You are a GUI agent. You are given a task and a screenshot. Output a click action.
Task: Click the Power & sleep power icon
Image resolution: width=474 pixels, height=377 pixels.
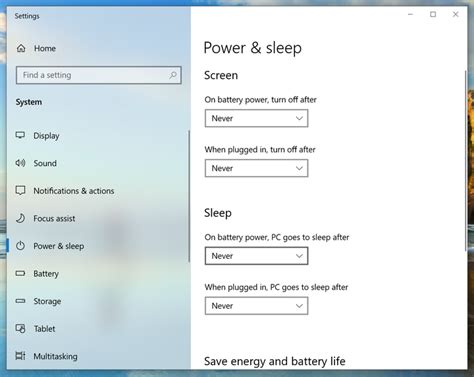pyautogui.click(x=20, y=246)
